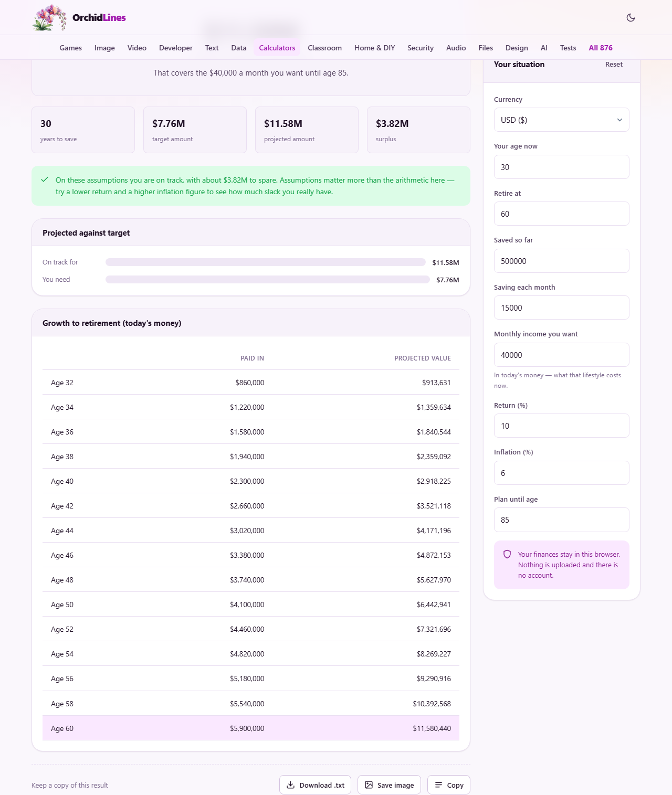Click the OrchidLines brand name
The image size is (672, 795).
coord(99,17)
